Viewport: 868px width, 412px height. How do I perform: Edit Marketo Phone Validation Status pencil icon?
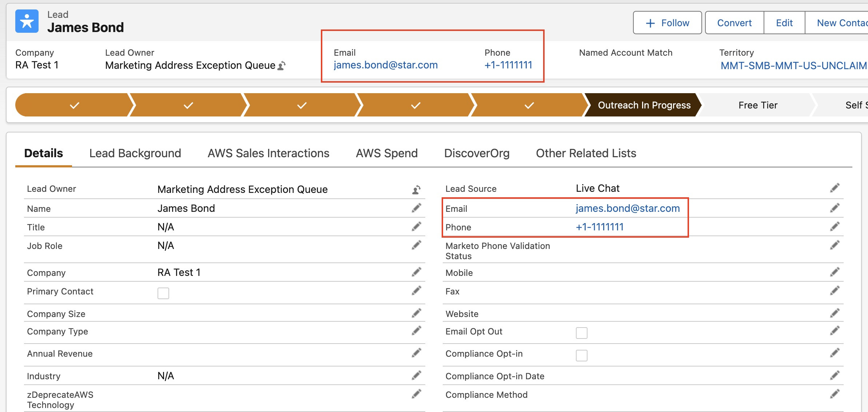coord(835,245)
